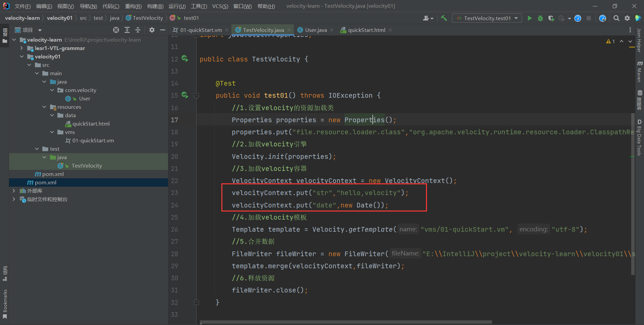Close the quickStart.html tab

click(390, 30)
